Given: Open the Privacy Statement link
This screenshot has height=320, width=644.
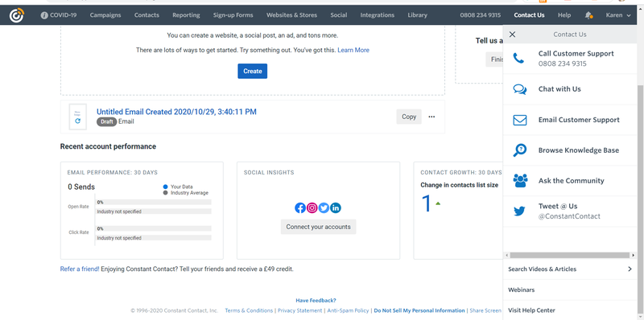Looking at the screenshot, I should (x=299, y=310).
